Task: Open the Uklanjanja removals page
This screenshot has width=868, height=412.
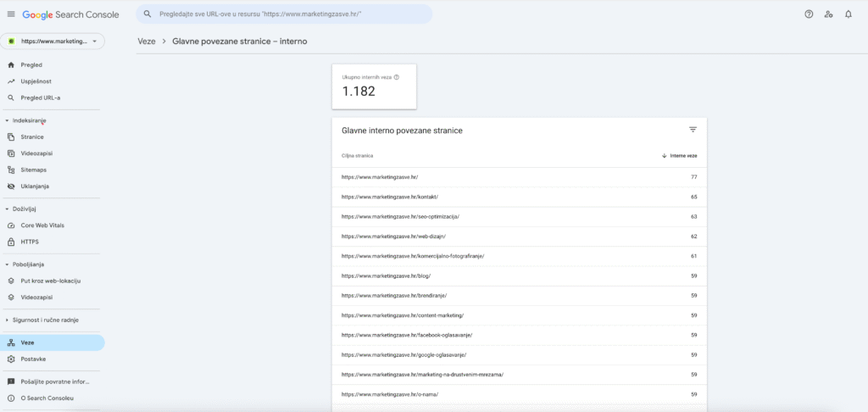Action: point(36,187)
